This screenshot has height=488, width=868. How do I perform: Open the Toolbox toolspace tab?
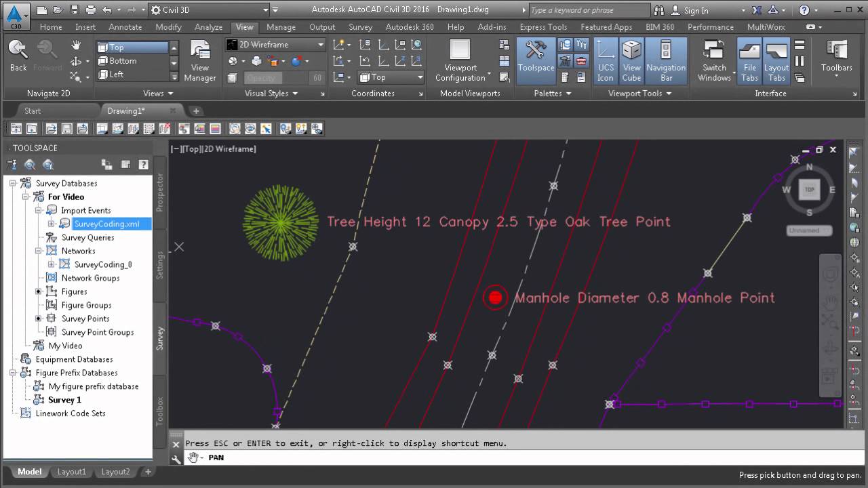pyautogui.click(x=160, y=411)
